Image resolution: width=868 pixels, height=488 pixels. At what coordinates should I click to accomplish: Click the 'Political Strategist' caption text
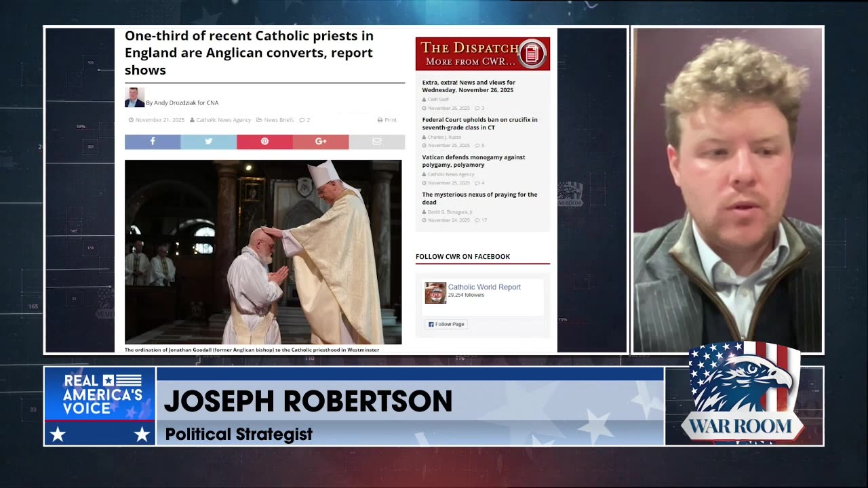239,434
